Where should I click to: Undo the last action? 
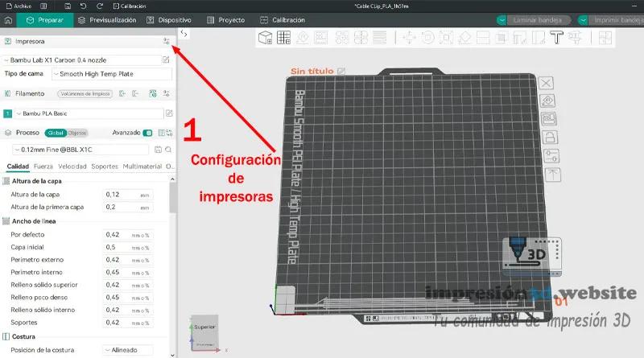tap(84, 6)
